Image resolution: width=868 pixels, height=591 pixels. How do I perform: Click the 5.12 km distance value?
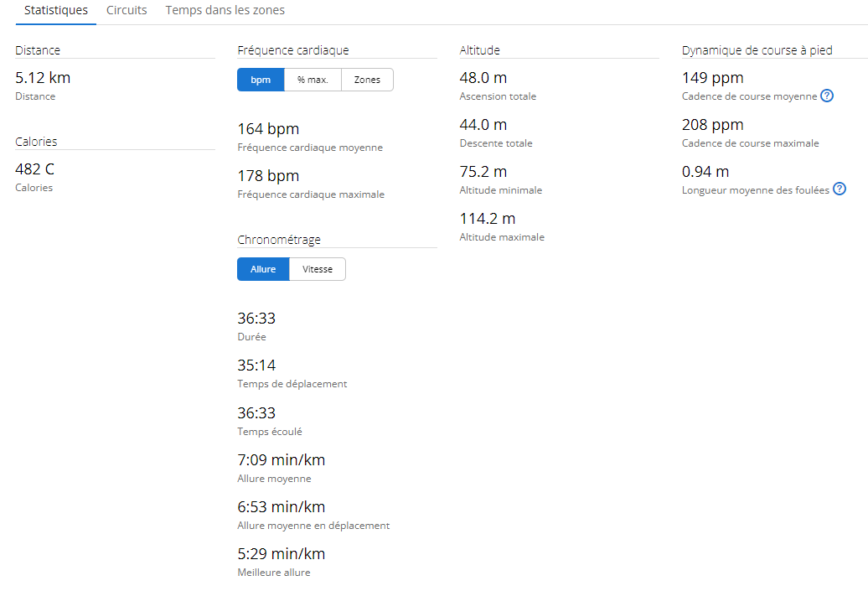point(43,78)
